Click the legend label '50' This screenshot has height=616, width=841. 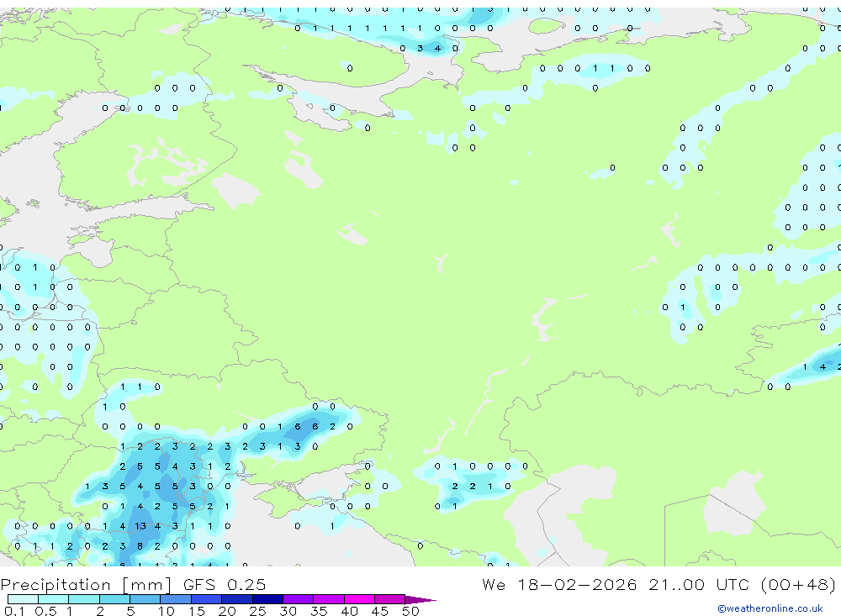point(410,611)
